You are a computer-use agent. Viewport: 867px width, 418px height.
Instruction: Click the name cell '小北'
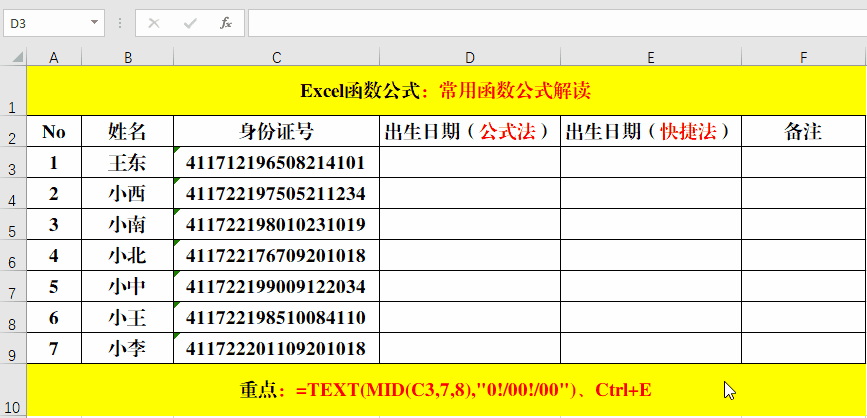[x=128, y=255]
